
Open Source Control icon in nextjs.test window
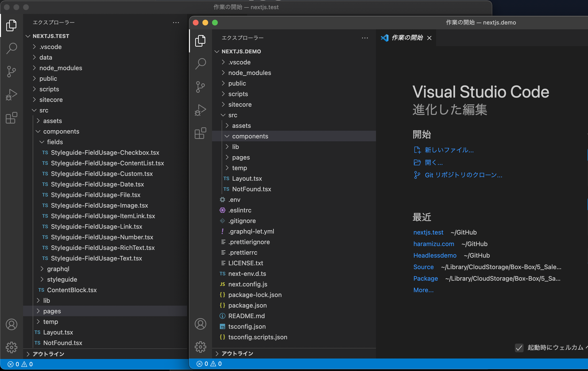(x=12, y=72)
